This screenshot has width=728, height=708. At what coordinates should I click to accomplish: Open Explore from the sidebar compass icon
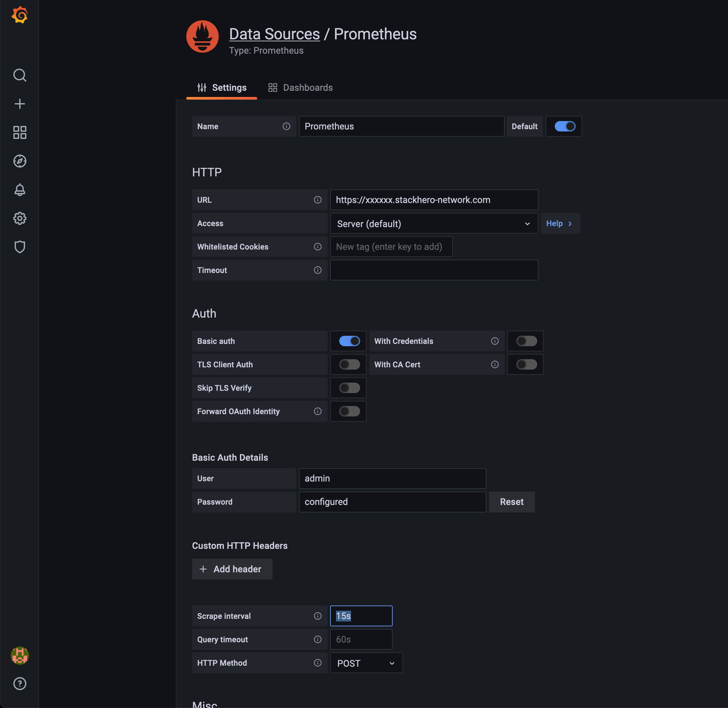pyautogui.click(x=20, y=161)
